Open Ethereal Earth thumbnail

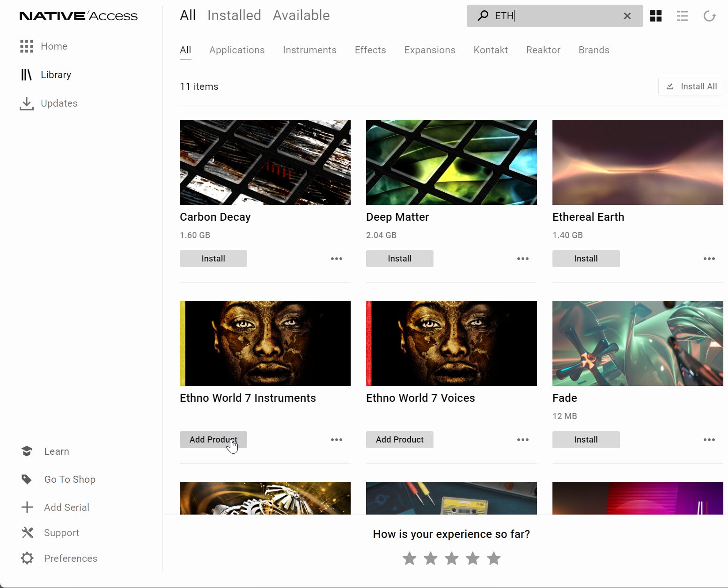pyautogui.click(x=638, y=162)
